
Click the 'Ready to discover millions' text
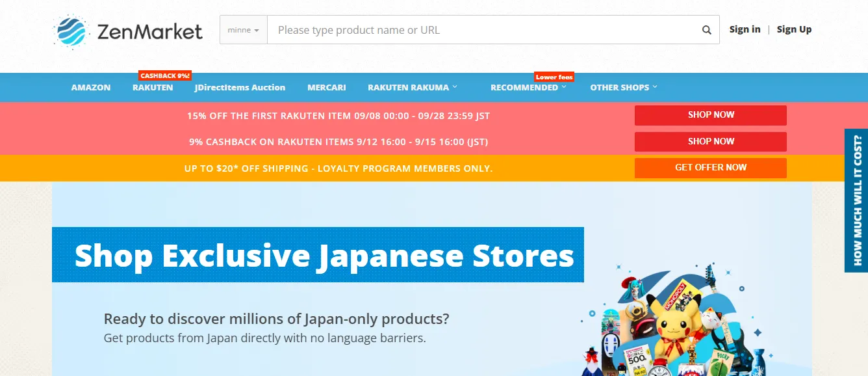[277, 319]
